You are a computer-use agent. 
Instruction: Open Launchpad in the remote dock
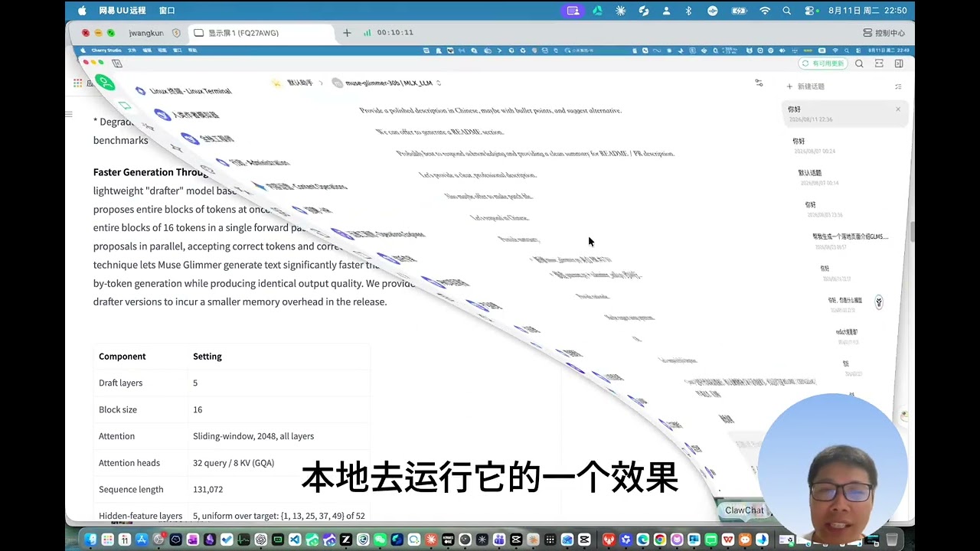coord(107,540)
